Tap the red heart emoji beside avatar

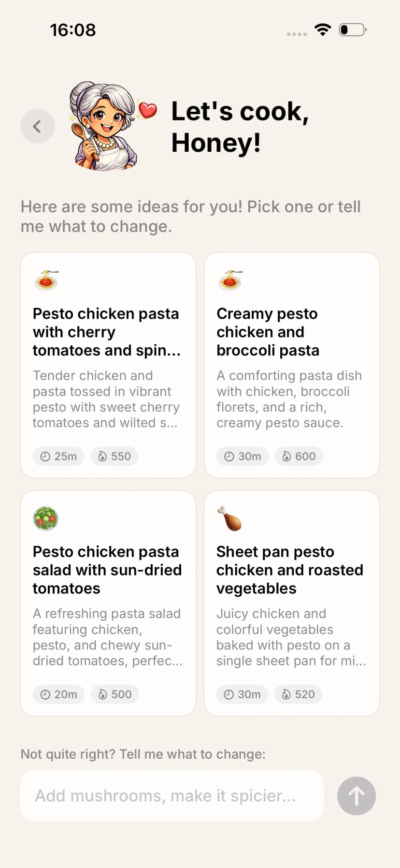pos(147,111)
